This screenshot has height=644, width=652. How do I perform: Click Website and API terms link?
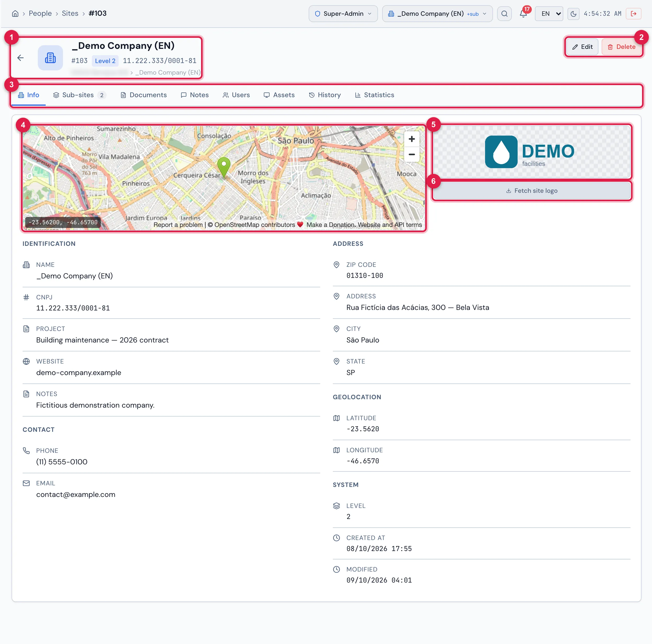tap(390, 225)
